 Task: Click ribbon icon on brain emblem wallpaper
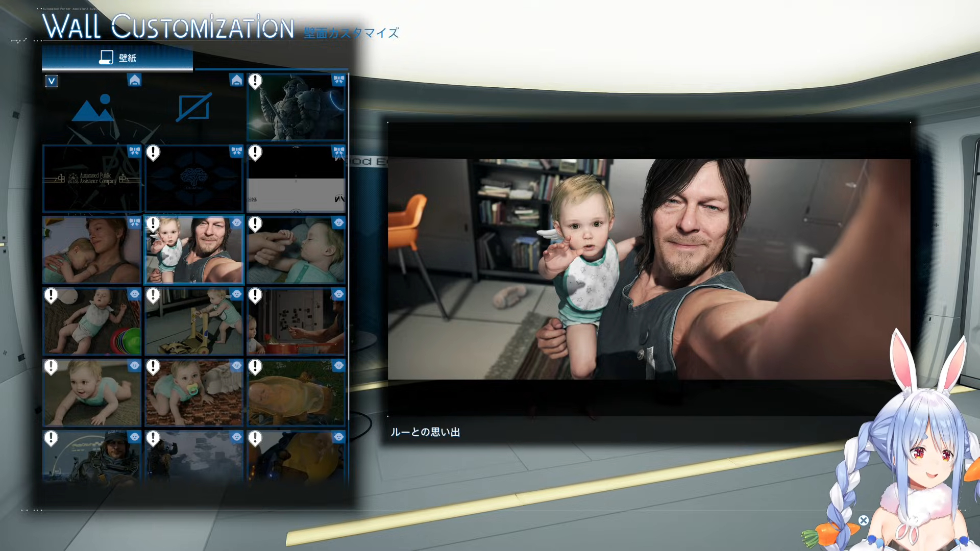click(x=236, y=151)
